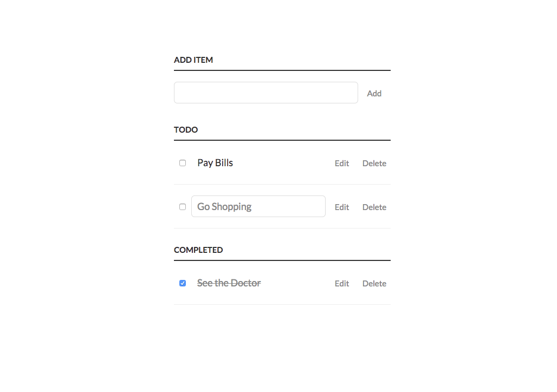
Task: Uncheck the See the Doctor task
Action: pos(183,283)
